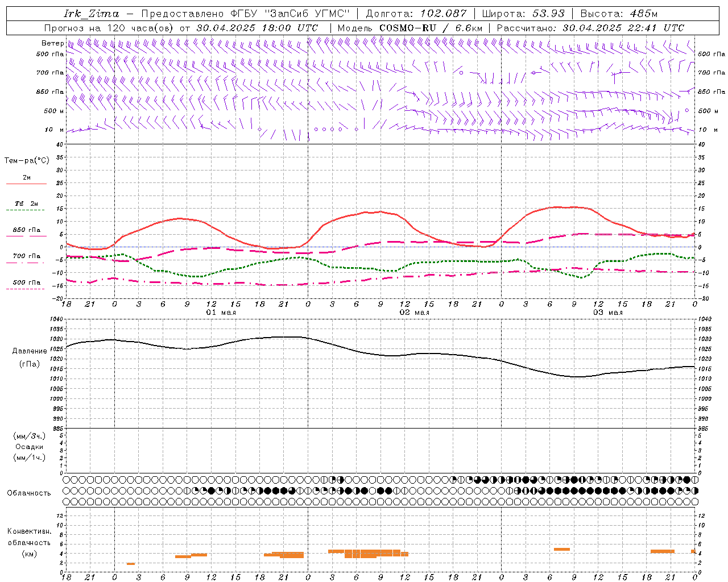728x582 pixels.
Task: Click the Конвективн. label
Action: (30, 531)
